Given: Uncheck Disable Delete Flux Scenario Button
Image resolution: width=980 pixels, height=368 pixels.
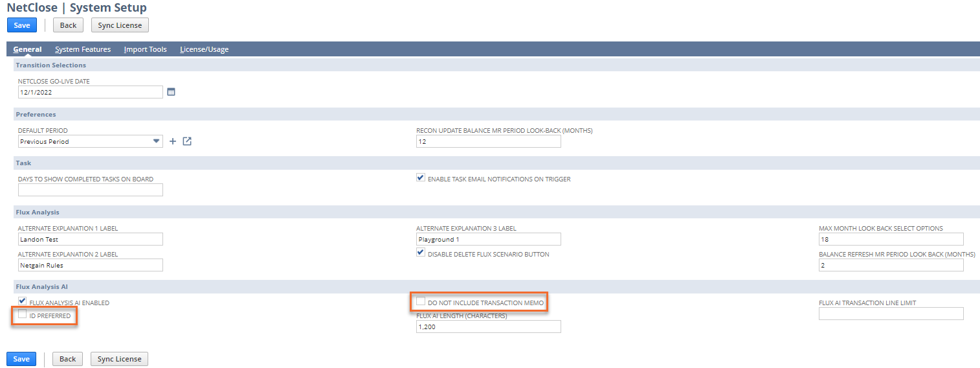Looking at the screenshot, I should pyautogui.click(x=421, y=253).
